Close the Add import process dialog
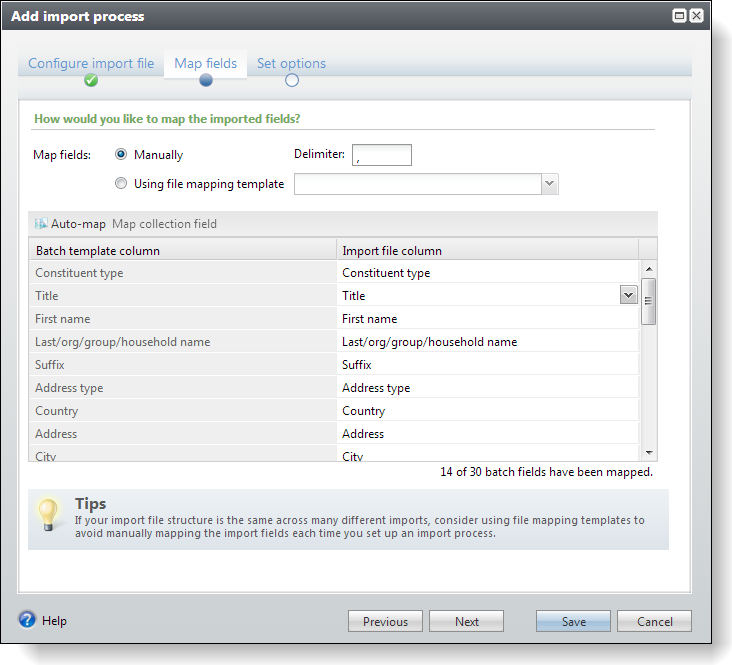 696,16
